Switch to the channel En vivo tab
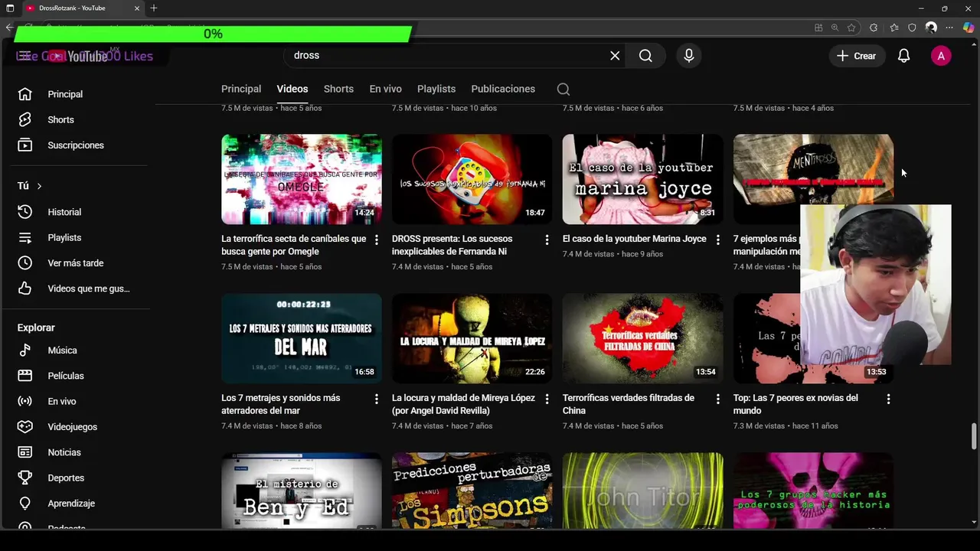The height and width of the screenshot is (551, 980). pos(385,89)
